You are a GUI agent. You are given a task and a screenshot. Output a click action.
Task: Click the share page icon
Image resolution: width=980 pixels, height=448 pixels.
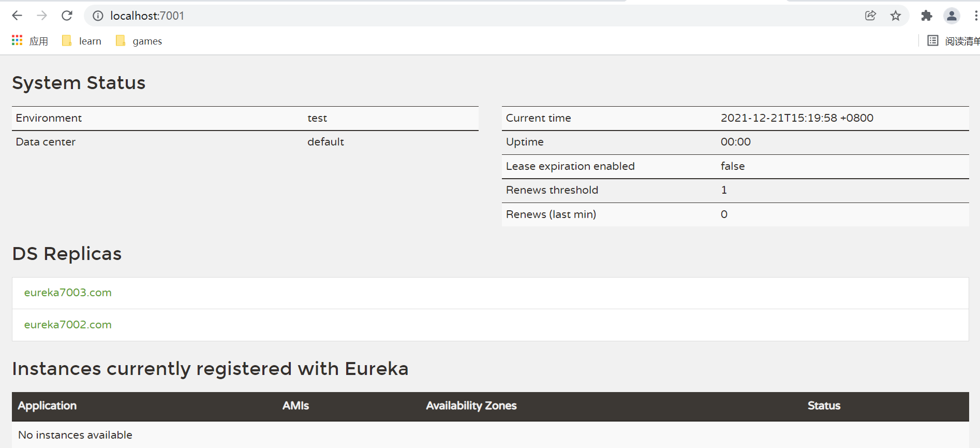pyautogui.click(x=870, y=16)
